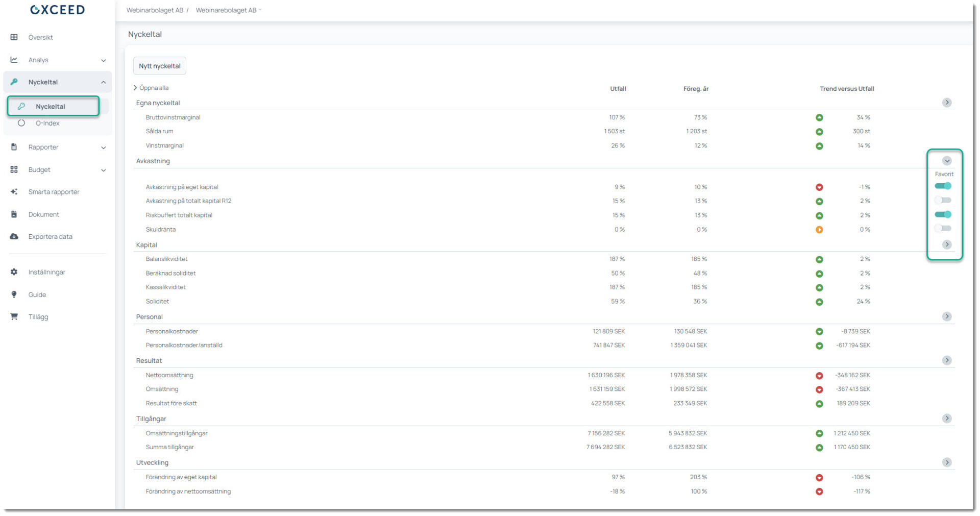980x516 pixels.
Task: Click the Tillägg shopping cart icon
Action: click(x=14, y=316)
